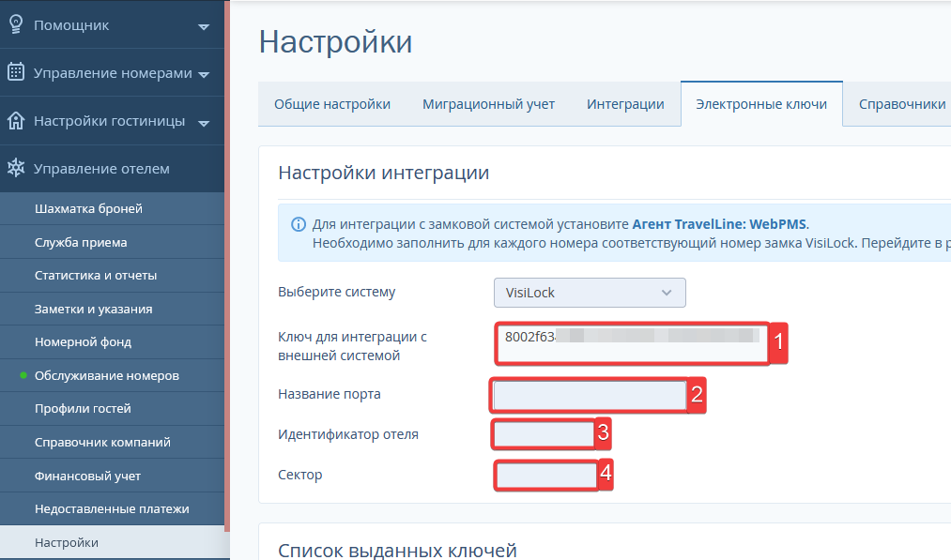The image size is (951, 560).
Task: Switch to the Миграционный учет tab
Action: coord(489,104)
